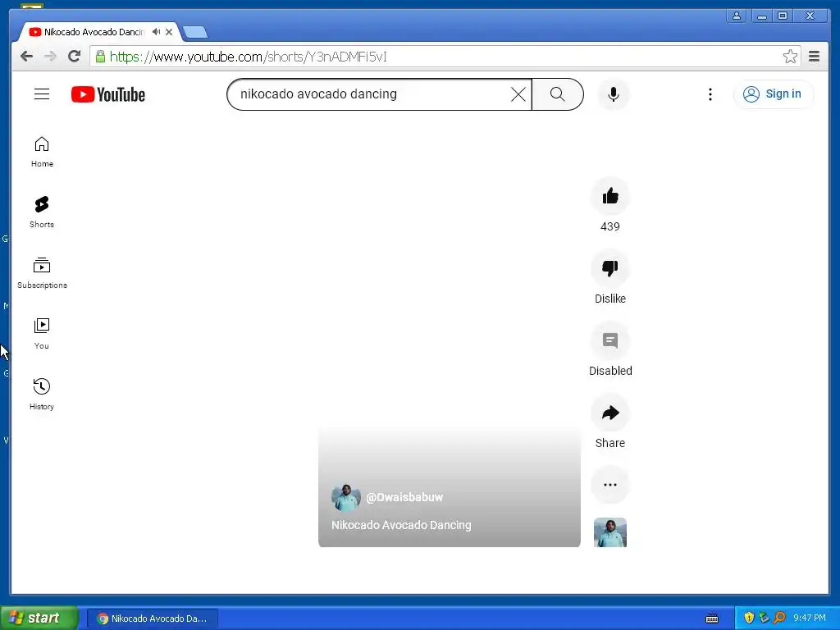Open a new browser tab
Image resolution: width=840 pixels, height=630 pixels.
[195, 33]
